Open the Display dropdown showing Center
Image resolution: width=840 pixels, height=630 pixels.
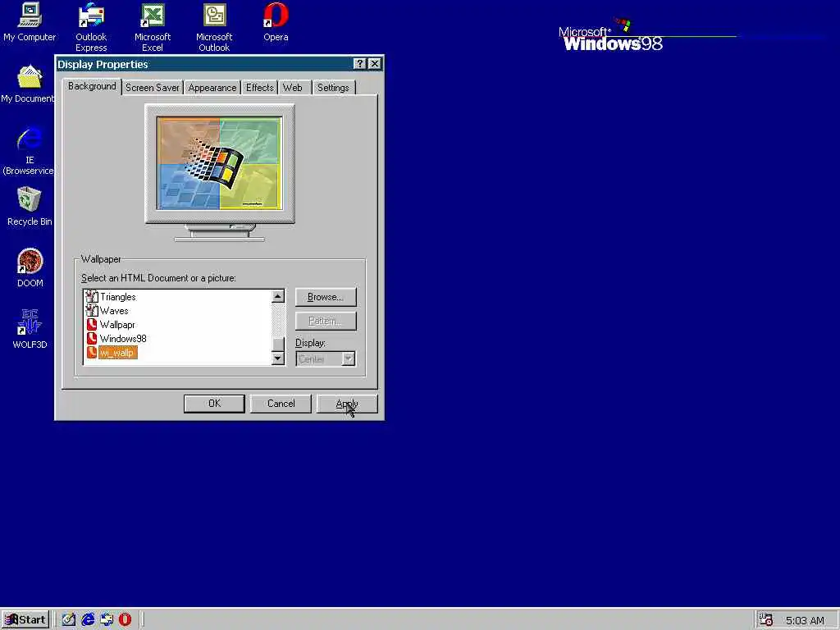click(x=326, y=358)
